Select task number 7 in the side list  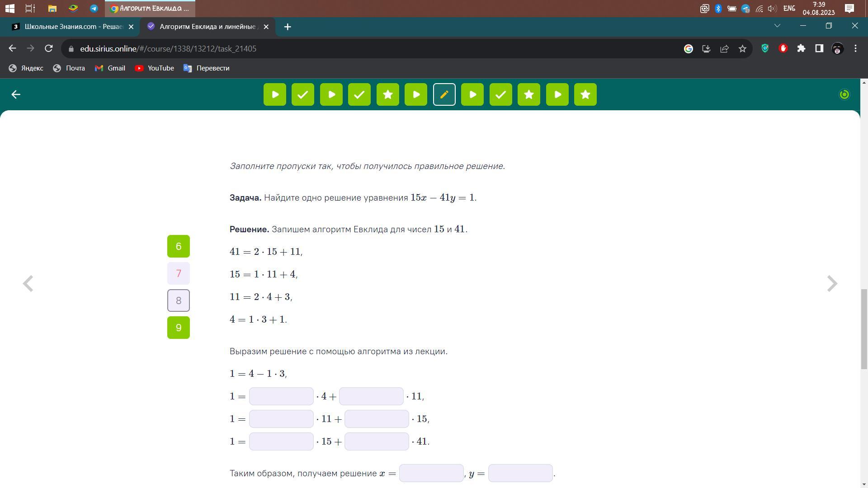[x=179, y=273]
